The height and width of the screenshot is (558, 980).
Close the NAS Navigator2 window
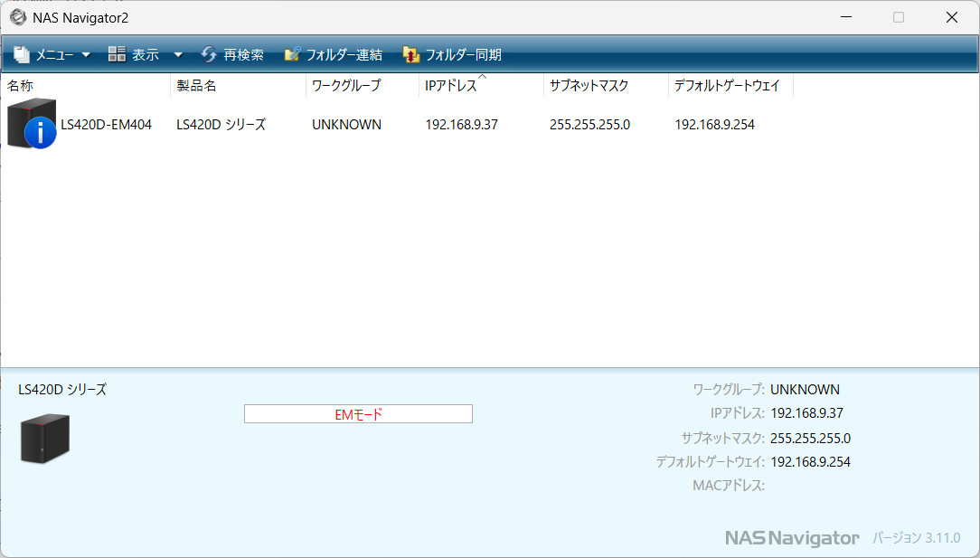[x=952, y=17]
